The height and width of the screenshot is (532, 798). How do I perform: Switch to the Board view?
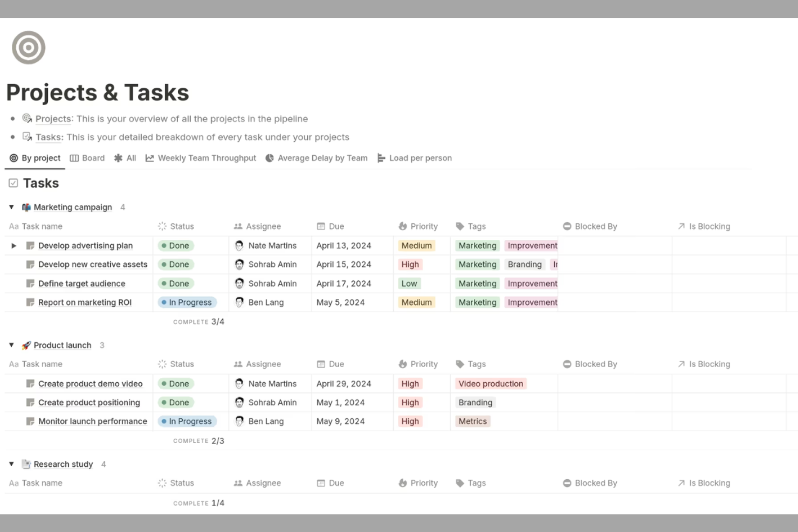click(87, 158)
